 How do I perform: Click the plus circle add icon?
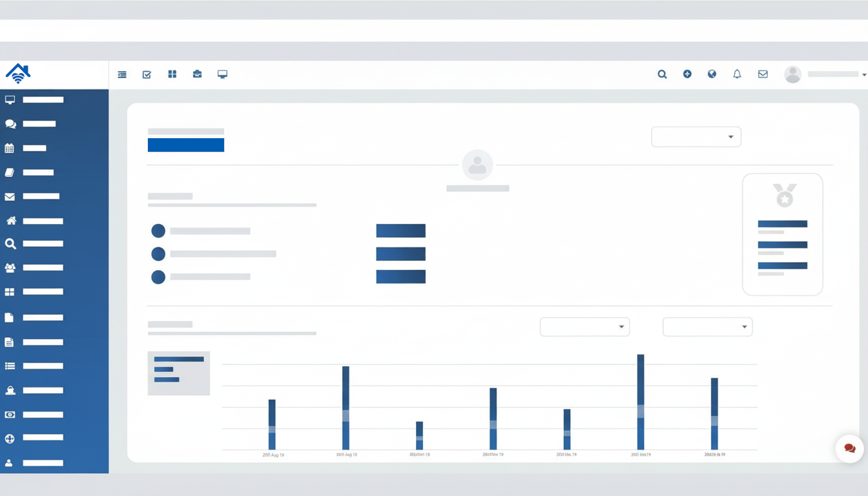click(687, 74)
